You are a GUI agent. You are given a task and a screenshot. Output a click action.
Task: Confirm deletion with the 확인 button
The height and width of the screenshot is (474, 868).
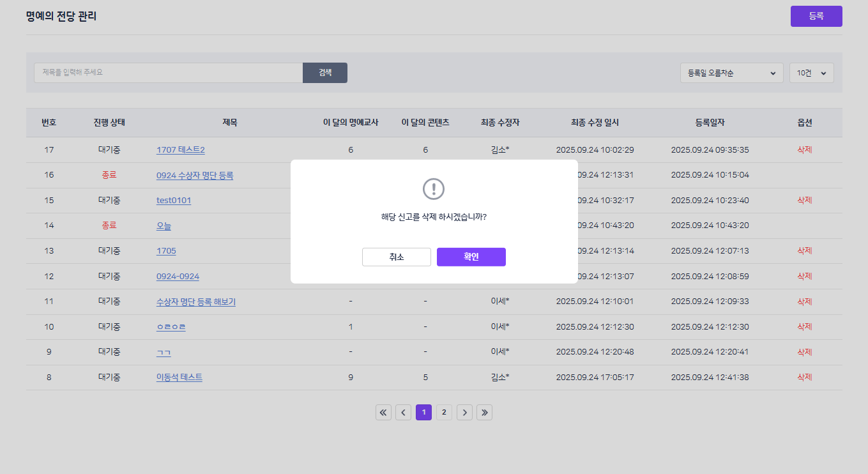tap(471, 257)
